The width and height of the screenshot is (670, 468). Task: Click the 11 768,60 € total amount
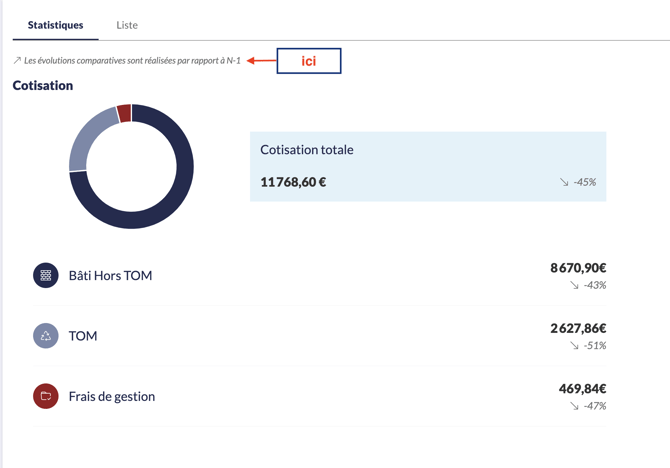coord(293,182)
